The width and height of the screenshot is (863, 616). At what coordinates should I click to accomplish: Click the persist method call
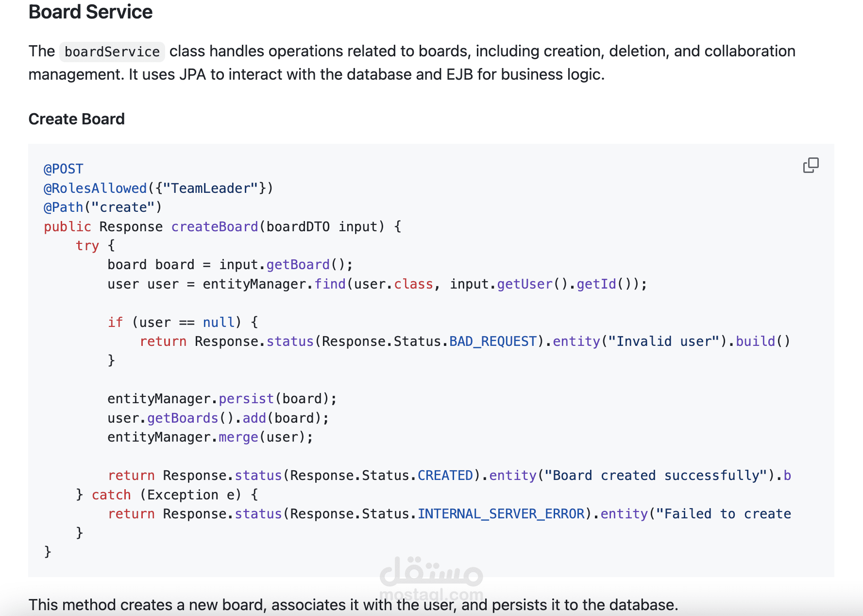point(246,399)
